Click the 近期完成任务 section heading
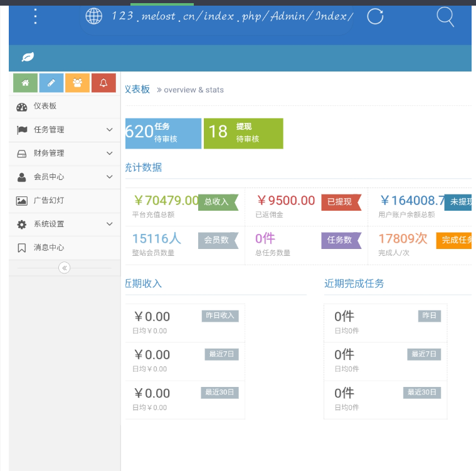 click(354, 283)
